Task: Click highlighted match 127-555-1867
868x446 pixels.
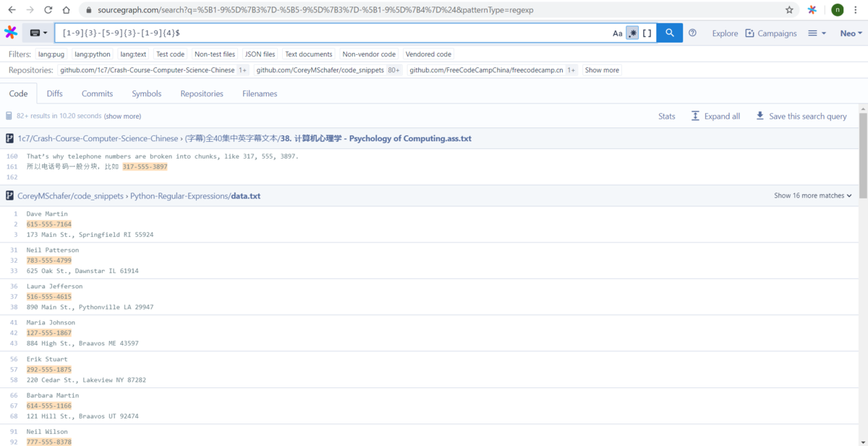Action: coord(49,333)
